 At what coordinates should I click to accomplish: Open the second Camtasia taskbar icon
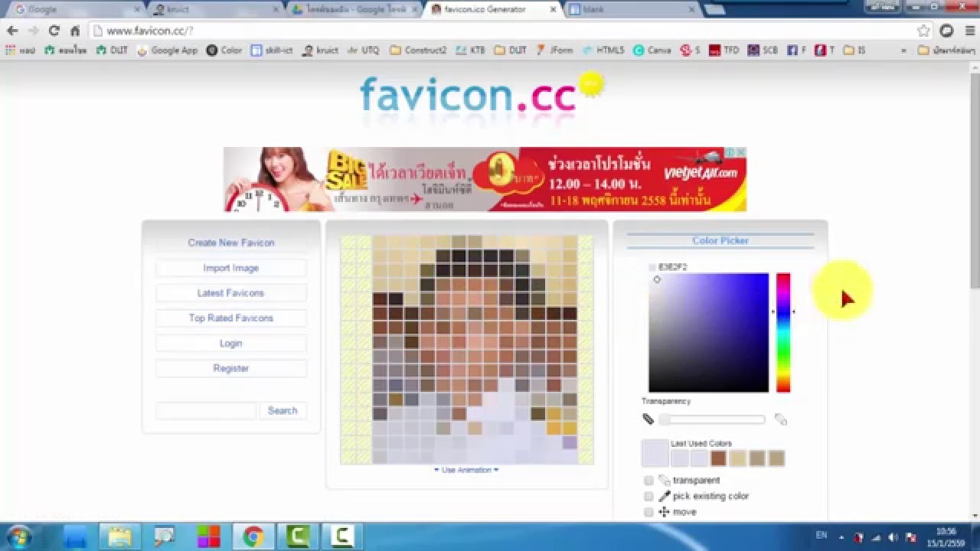click(x=341, y=536)
